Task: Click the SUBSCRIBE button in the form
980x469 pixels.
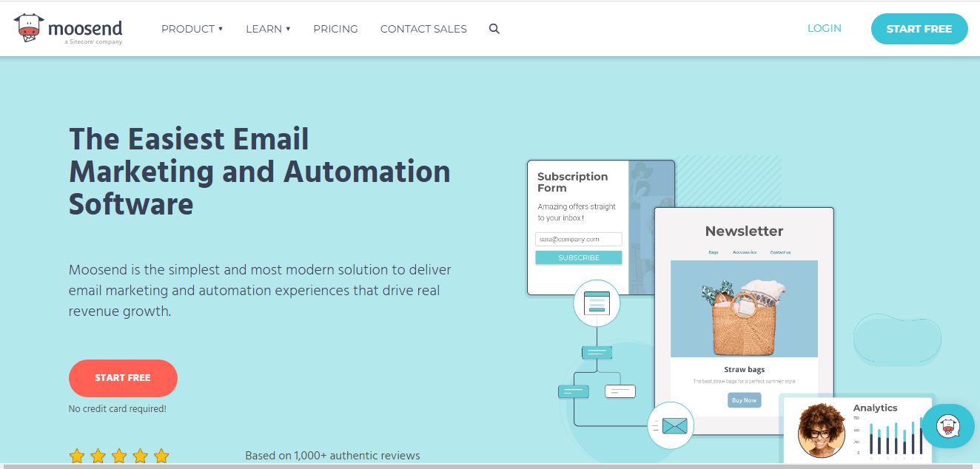Action: click(579, 257)
